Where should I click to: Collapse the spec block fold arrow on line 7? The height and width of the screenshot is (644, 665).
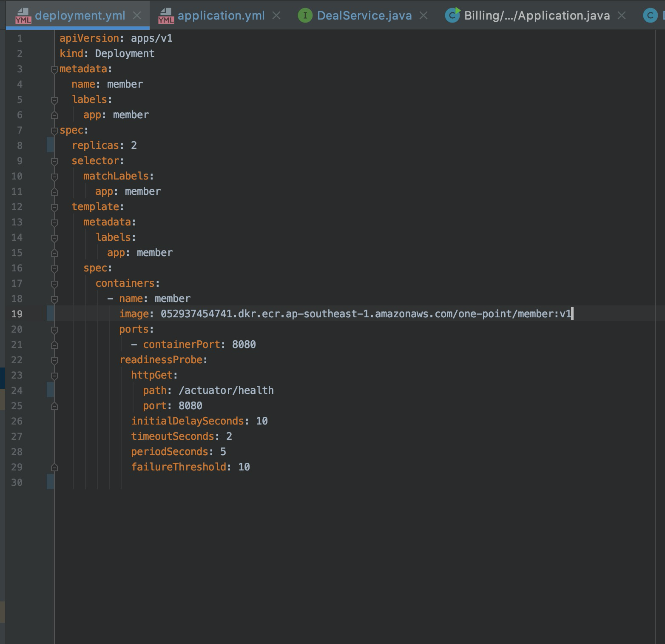[x=54, y=130]
